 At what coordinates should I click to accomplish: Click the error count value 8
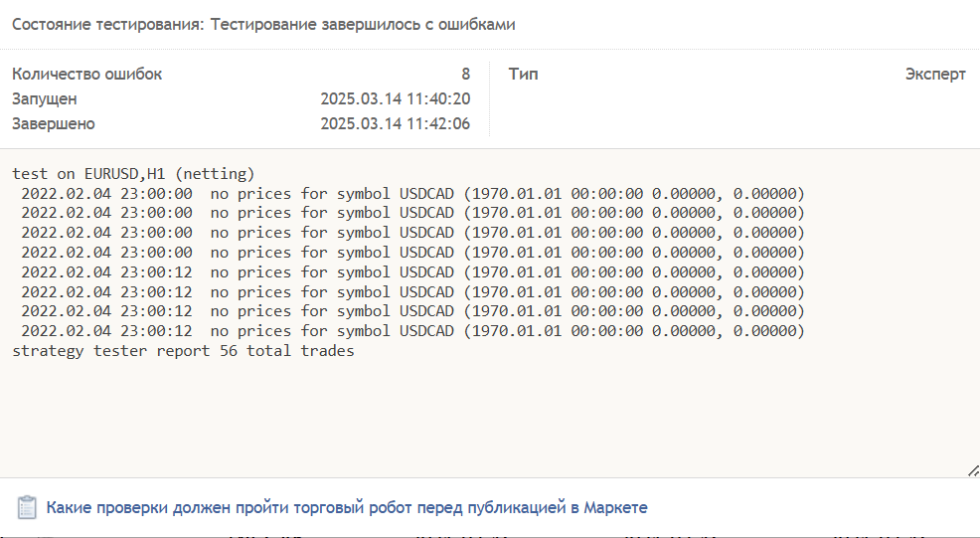pos(465,74)
